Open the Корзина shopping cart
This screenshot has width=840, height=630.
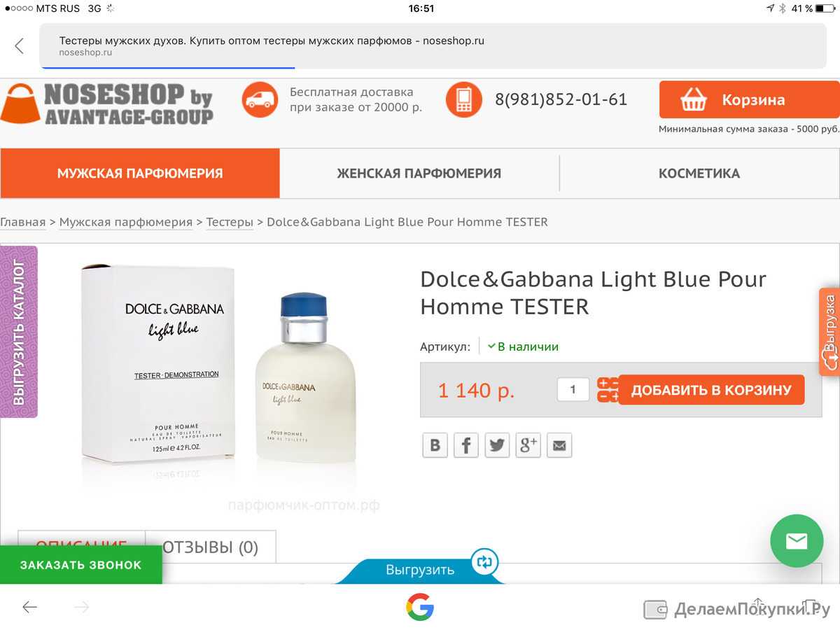coord(750,100)
